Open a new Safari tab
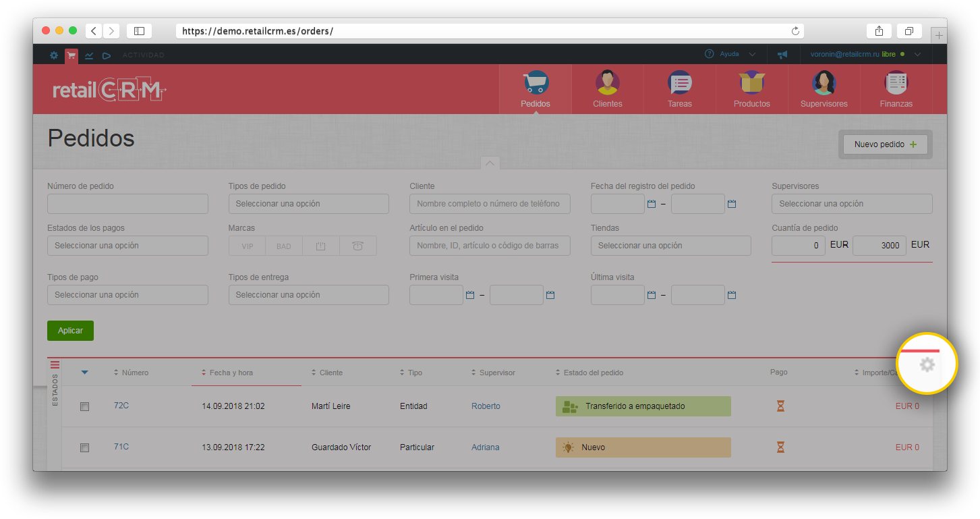980x519 pixels. click(x=939, y=35)
